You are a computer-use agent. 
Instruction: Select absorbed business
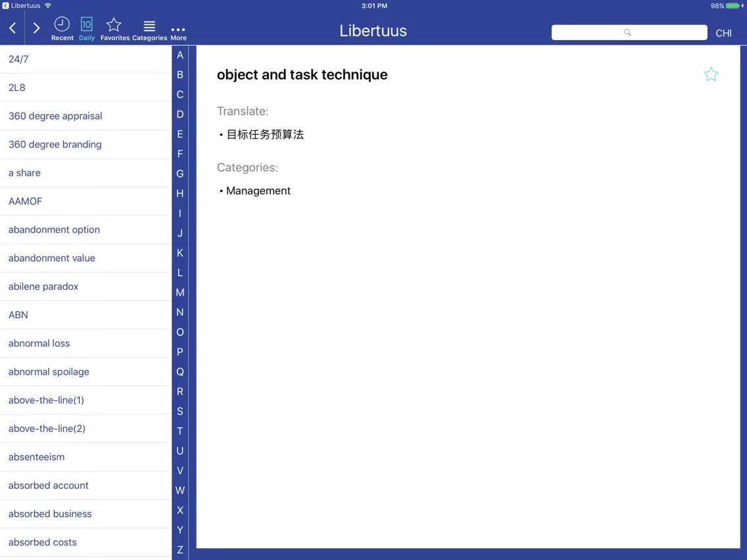coord(85,514)
